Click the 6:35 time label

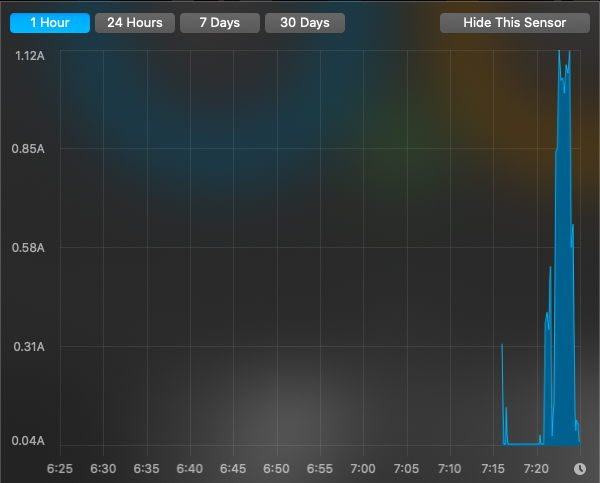147,469
